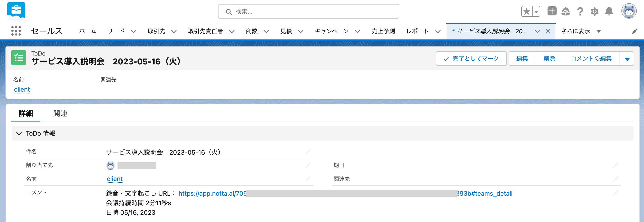This screenshot has width=644, height=222.
Task: Click the Sales briefcase app logo
Action: click(x=16, y=11)
